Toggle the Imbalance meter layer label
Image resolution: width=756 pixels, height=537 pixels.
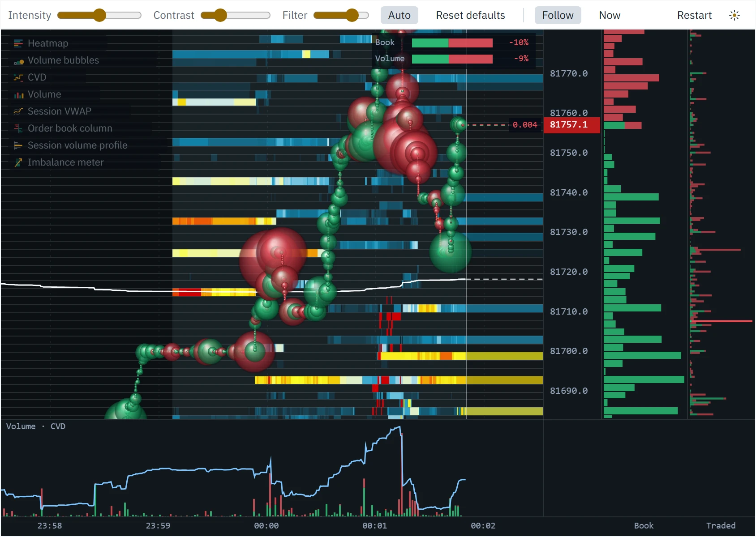[65, 162]
